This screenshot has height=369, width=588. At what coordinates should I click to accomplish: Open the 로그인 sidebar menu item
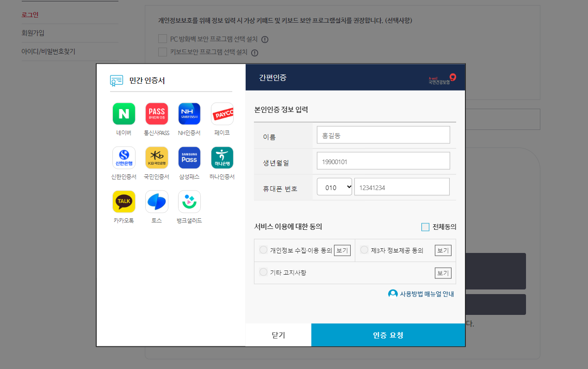pyautogui.click(x=30, y=15)
